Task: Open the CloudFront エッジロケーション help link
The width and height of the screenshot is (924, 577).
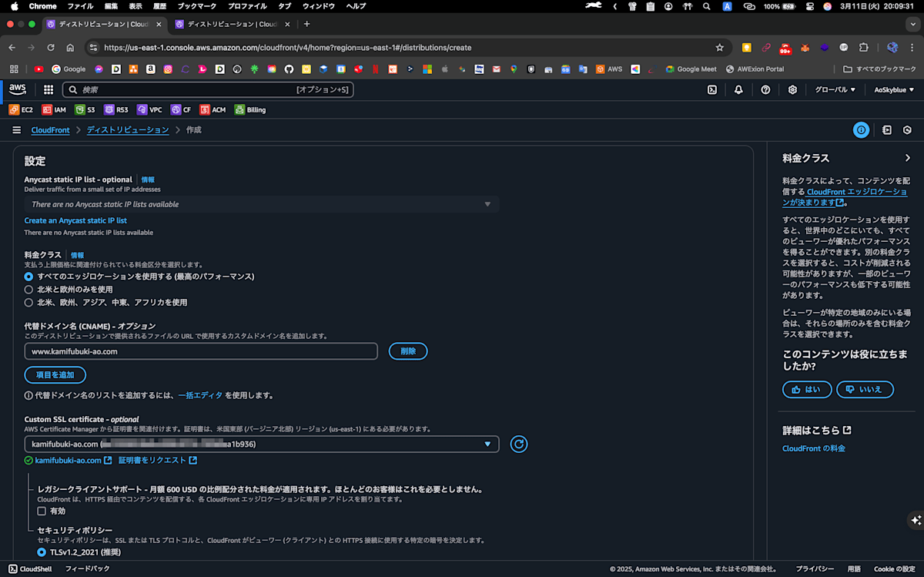Action: tap(845, 197)
